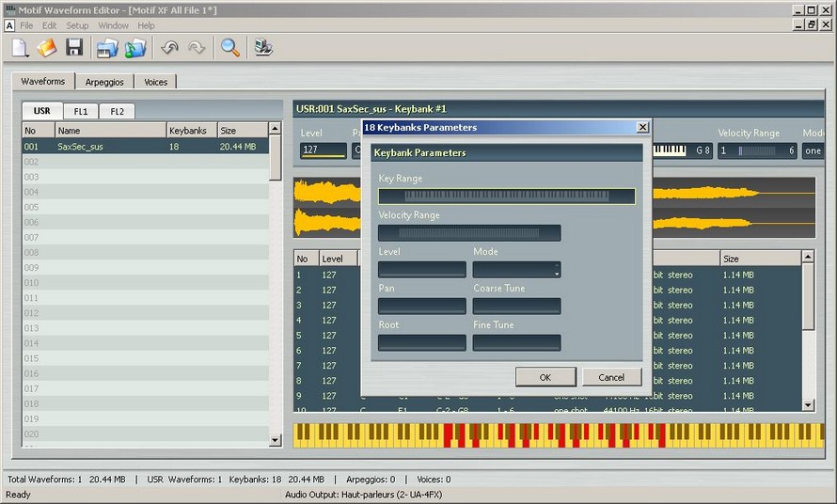
Task: Click the Level input field in the dialog
Action: point(421,270)
